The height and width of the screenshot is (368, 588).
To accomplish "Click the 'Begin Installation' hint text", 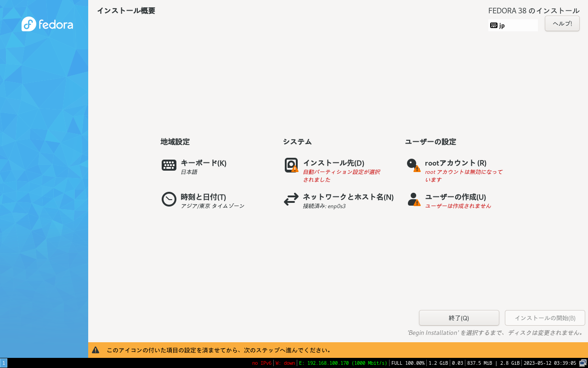I will (496, 333).
